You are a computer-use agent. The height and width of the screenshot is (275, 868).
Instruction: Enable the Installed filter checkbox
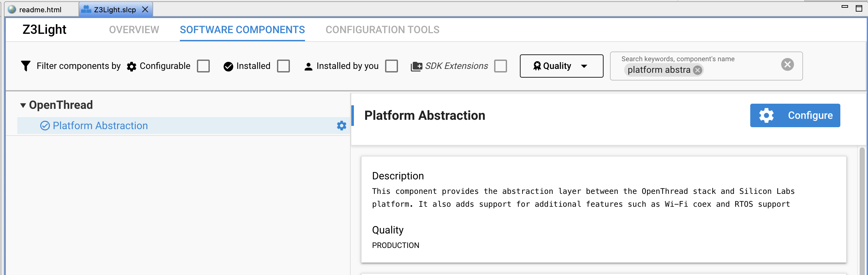[x=283, y=66]
